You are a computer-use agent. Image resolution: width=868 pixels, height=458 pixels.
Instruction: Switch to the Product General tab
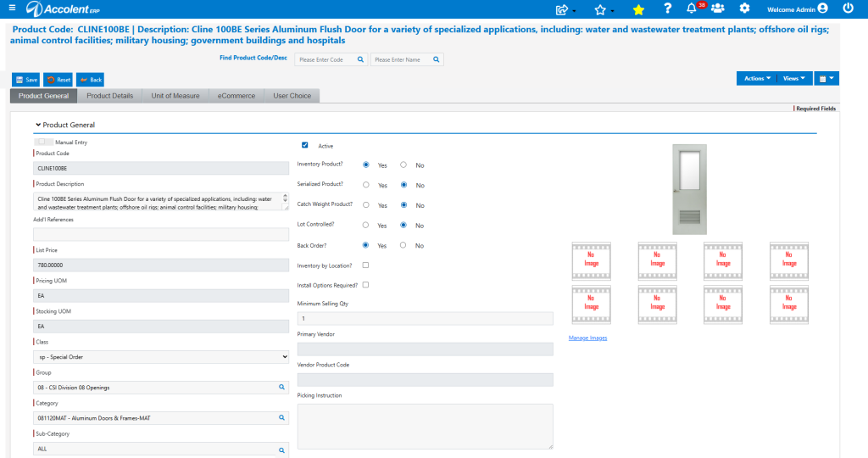click(44, 96)
